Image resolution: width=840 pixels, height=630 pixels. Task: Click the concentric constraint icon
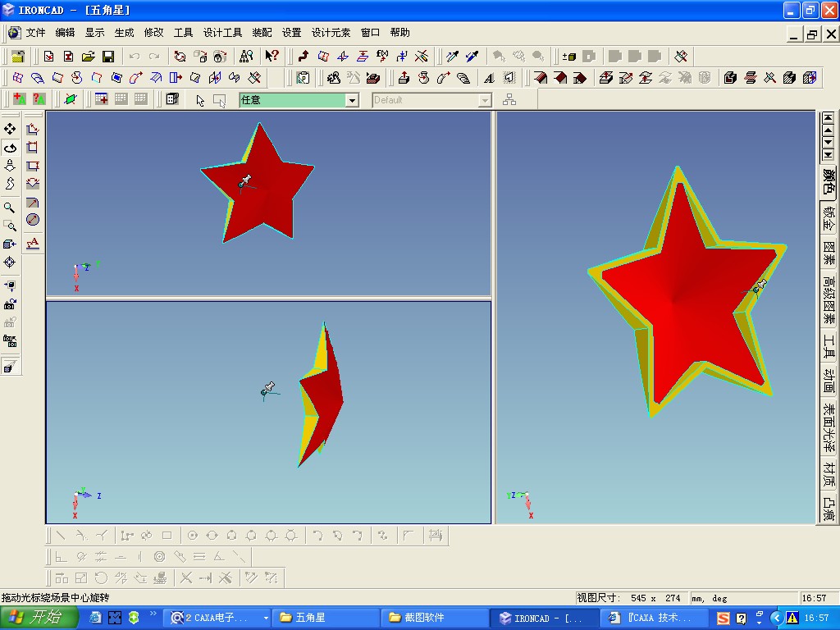point(159,557)
